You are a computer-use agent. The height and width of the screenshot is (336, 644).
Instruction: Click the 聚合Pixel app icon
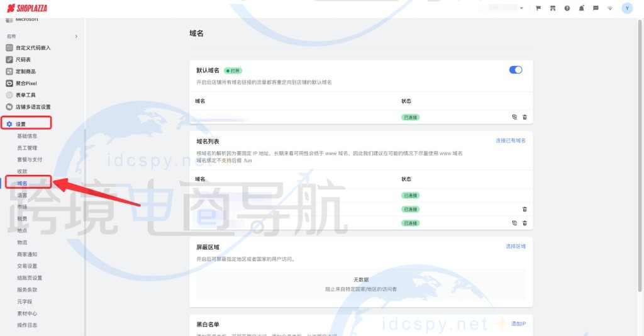click(x=9, y=84)
